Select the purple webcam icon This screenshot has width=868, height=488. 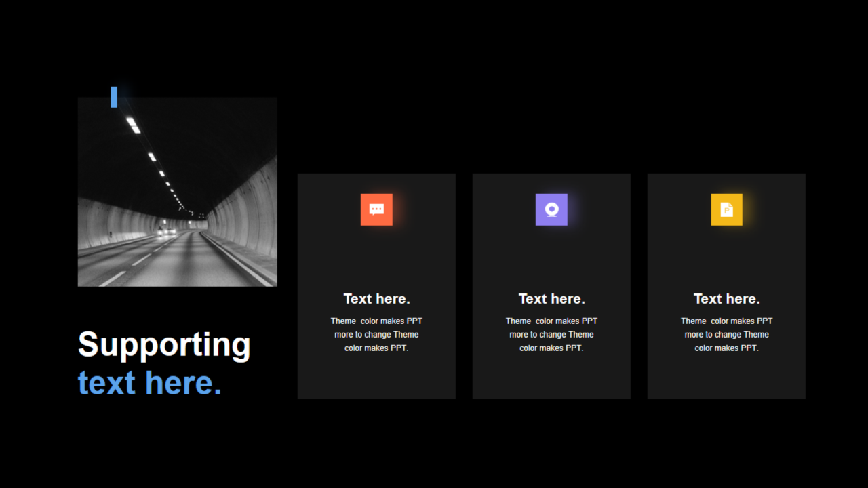point(551,209)
